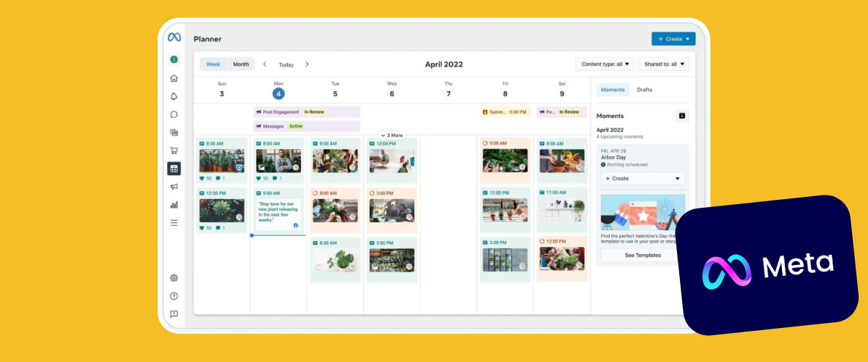Screen dimensions: 868x362
Task: Open the Shared to: all filter
Action: (x=663, y=64)
